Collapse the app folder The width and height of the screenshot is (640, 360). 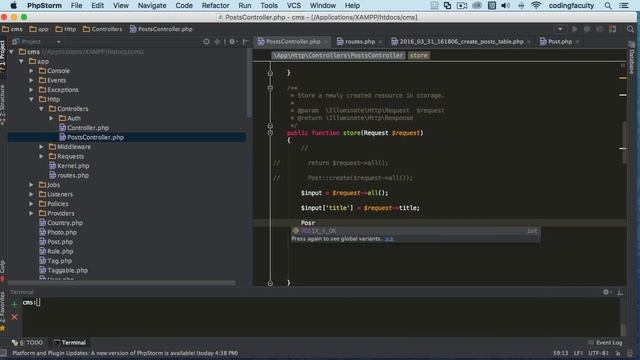pyautogui.click(x=21, y=61)
